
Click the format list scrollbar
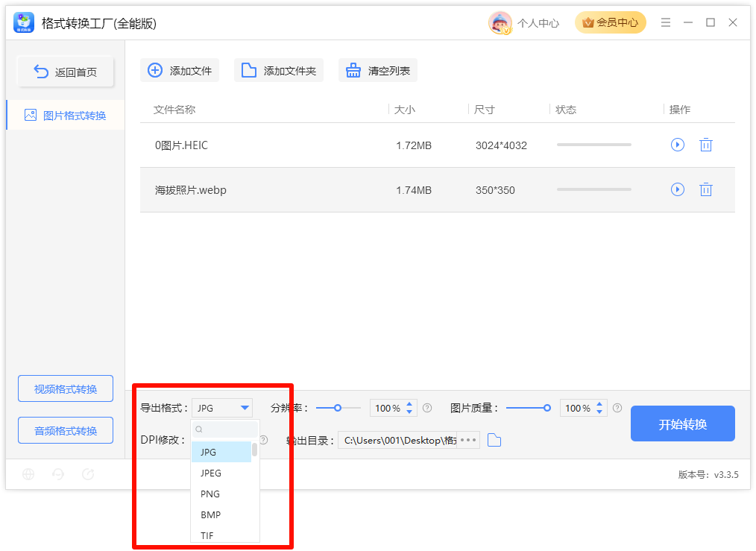point(254,450)
